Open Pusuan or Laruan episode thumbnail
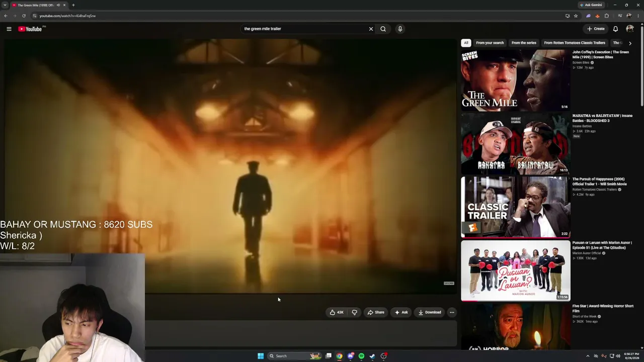 tap(516, 270)
